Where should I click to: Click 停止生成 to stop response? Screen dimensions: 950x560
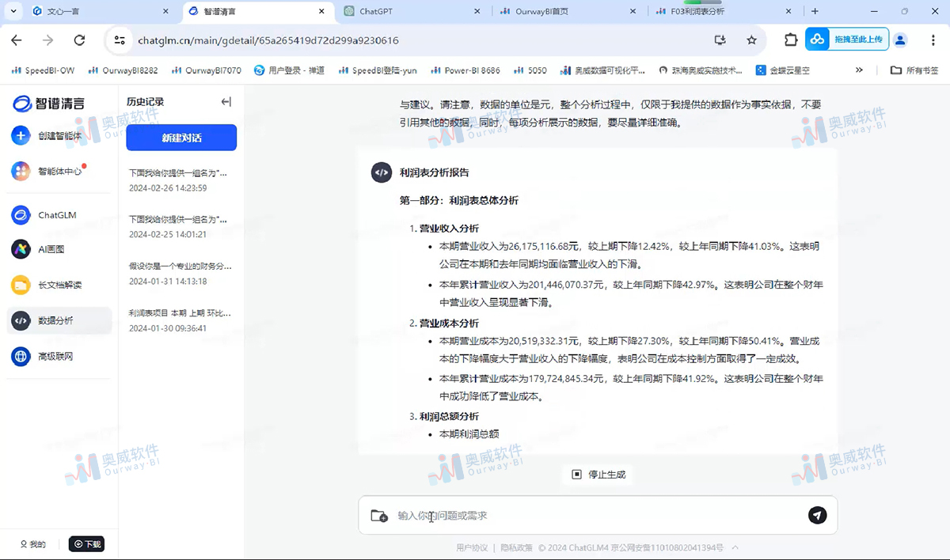(x=598, y=475)
